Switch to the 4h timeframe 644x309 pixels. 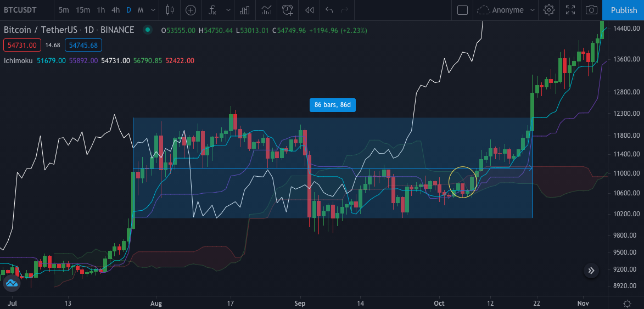[115, 10]
